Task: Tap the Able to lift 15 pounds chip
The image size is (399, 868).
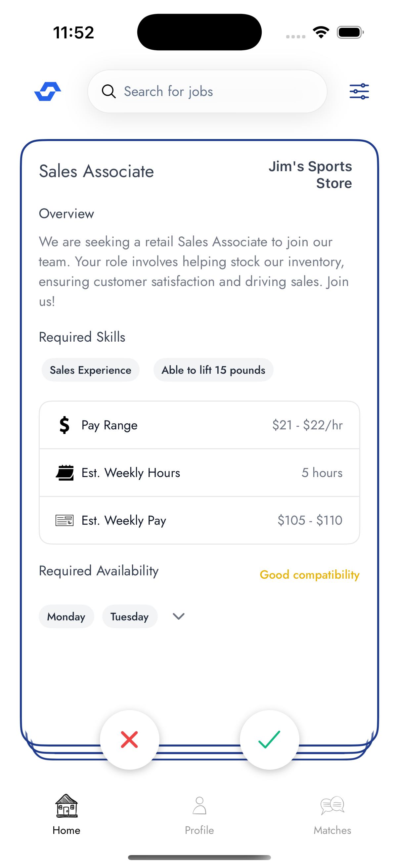Action: (213, 370)
